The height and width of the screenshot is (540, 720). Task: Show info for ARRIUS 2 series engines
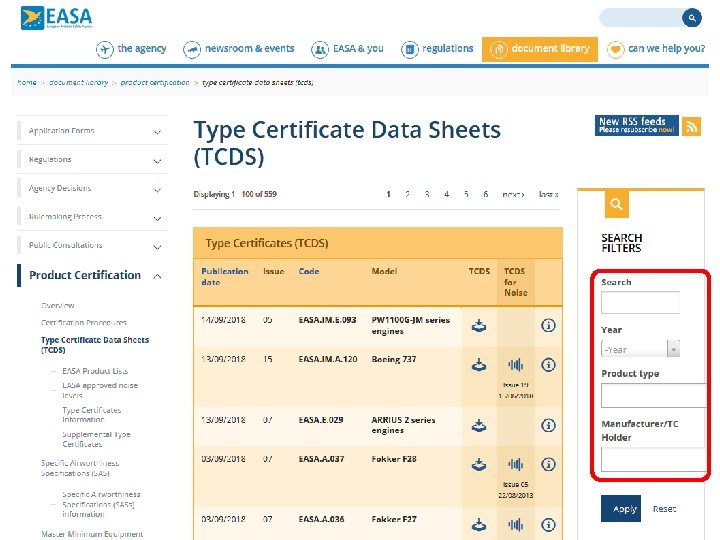click(548, 425)
